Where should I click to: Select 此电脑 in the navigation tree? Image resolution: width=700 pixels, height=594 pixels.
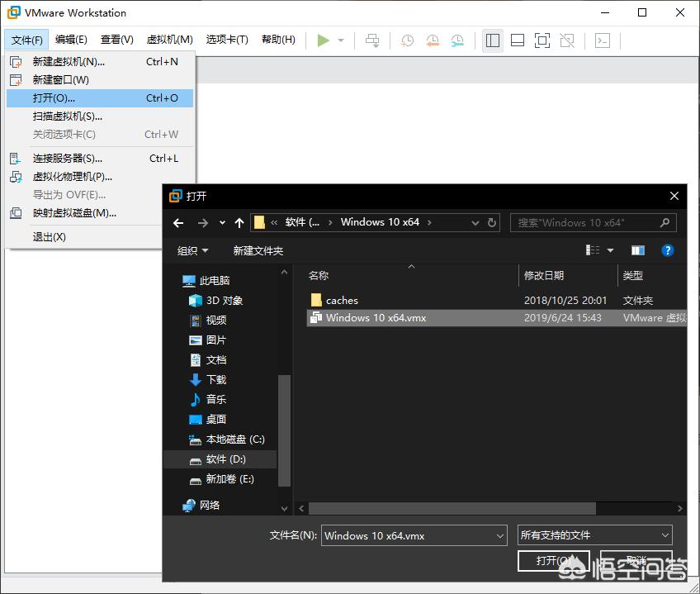[206, 281]
